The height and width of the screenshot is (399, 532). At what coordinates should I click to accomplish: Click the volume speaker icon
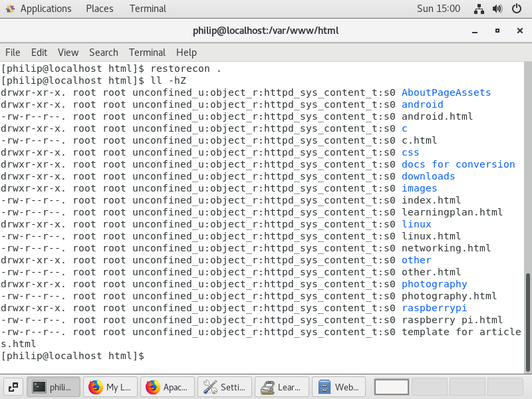pos(497,9)
